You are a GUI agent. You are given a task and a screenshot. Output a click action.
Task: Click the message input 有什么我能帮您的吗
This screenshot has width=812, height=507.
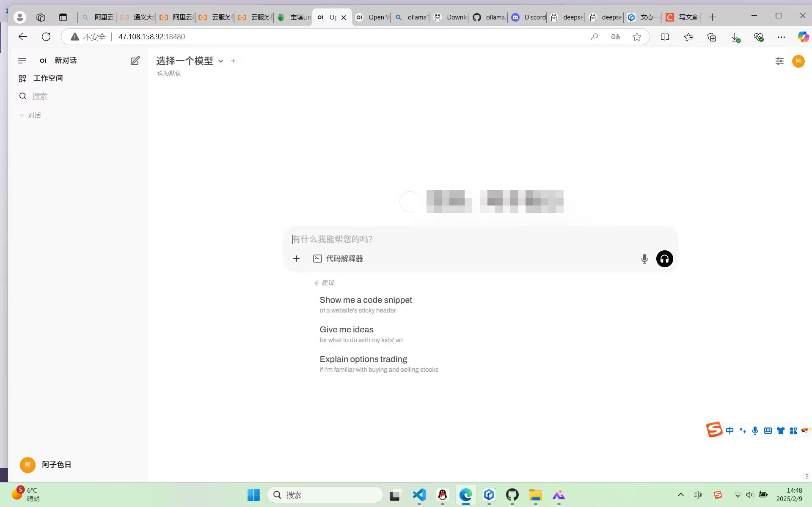tap(480, 239)
